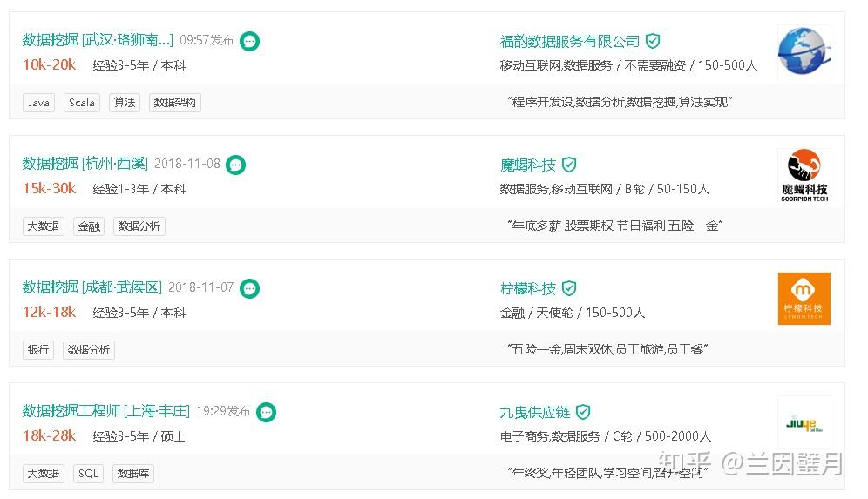Screen dimensions: 868x499
Task: Click requirement 经验1-3年 / 本科
Action: [139, 189]
